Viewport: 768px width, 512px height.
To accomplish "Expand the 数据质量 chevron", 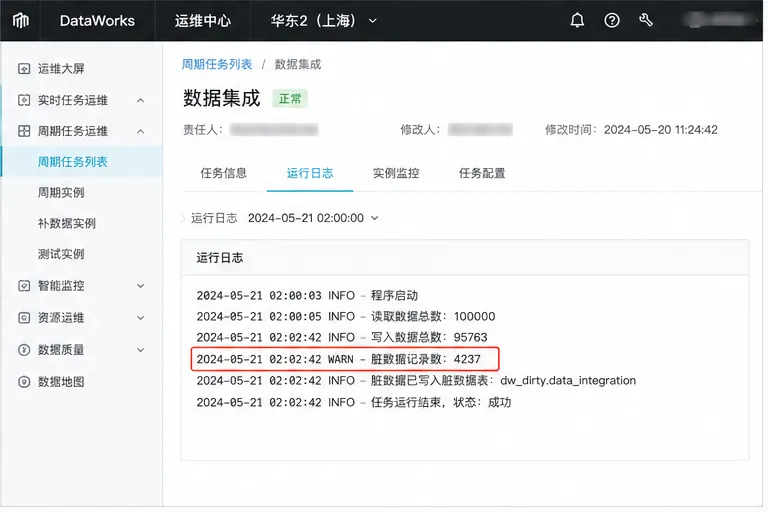I will click(141, 350).
